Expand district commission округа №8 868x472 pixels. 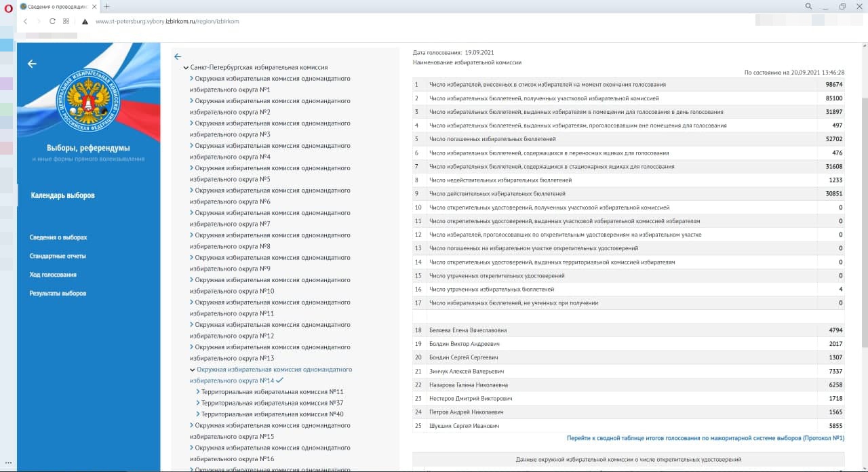point(192,235)
